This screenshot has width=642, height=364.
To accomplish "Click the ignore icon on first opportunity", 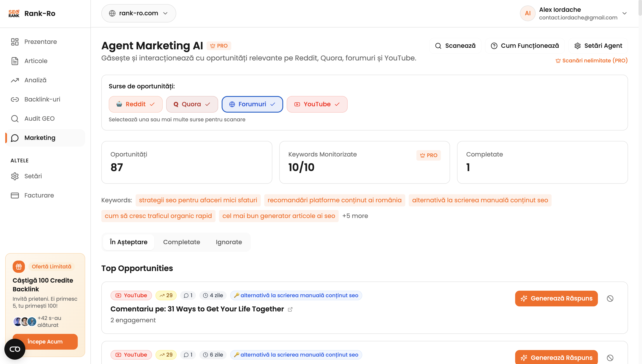I will 610,299.
